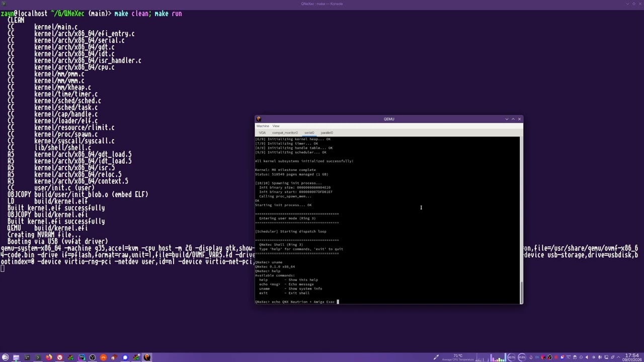Click 'kernel/sched/sched.c' line in Konsole
Image resolution: width=644 pixels, height=362 pixels.
(67, 101)
